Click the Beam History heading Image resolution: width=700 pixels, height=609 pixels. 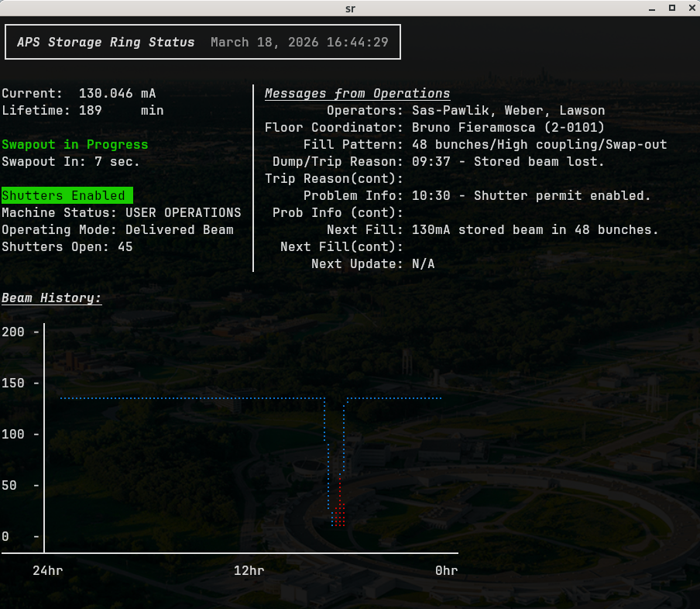51,298
